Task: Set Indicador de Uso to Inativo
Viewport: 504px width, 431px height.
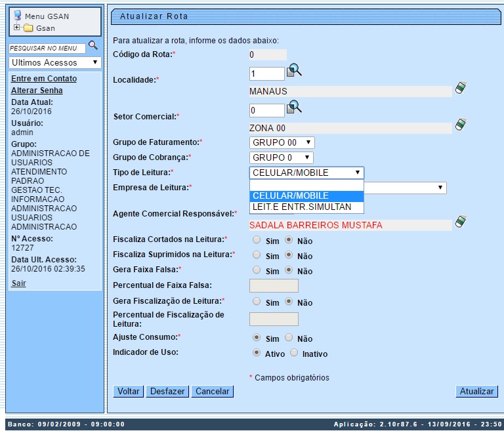Action: (x=294, y=353)
